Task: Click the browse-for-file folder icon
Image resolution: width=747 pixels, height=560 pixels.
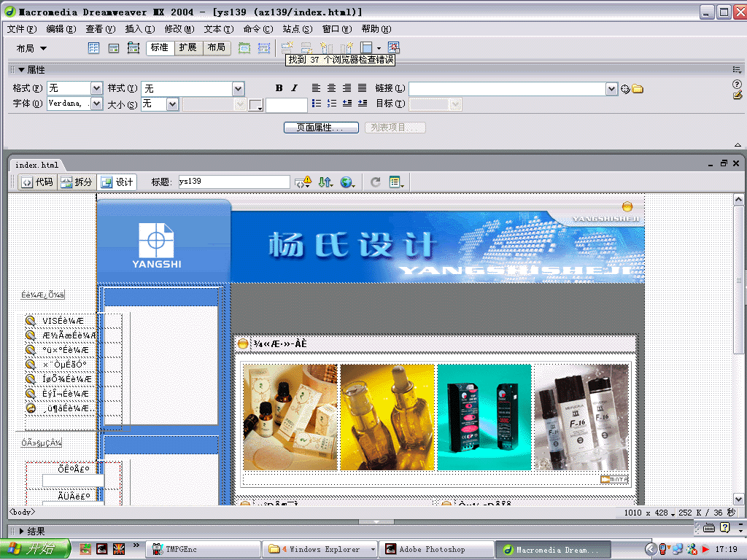Action: [638, 89]
